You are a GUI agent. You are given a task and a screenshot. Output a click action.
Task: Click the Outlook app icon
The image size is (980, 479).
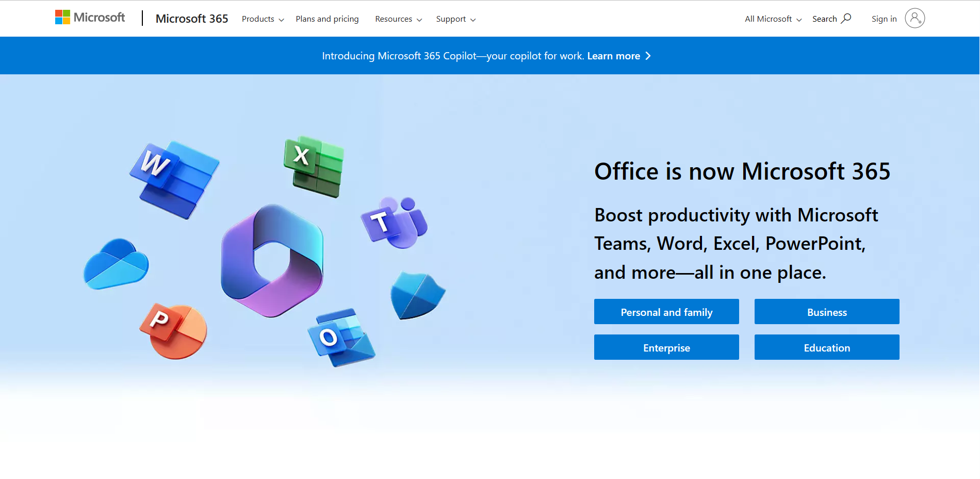pyautogui.click(x=341, y=338)
